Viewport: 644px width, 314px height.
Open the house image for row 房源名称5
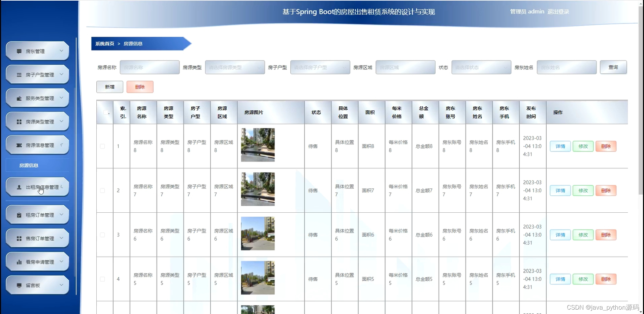(x=258, y=278)
